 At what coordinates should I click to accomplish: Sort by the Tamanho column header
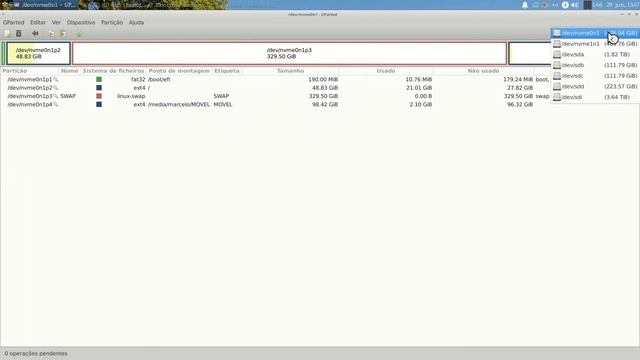pyautogui.click(x=290, y=71)
